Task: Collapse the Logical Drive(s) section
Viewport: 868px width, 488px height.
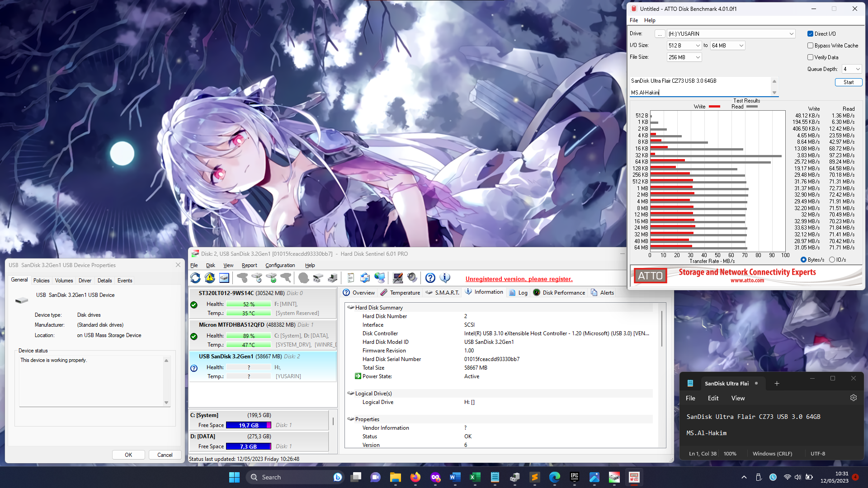Action: pyautogui.click(x=350, y=394)
